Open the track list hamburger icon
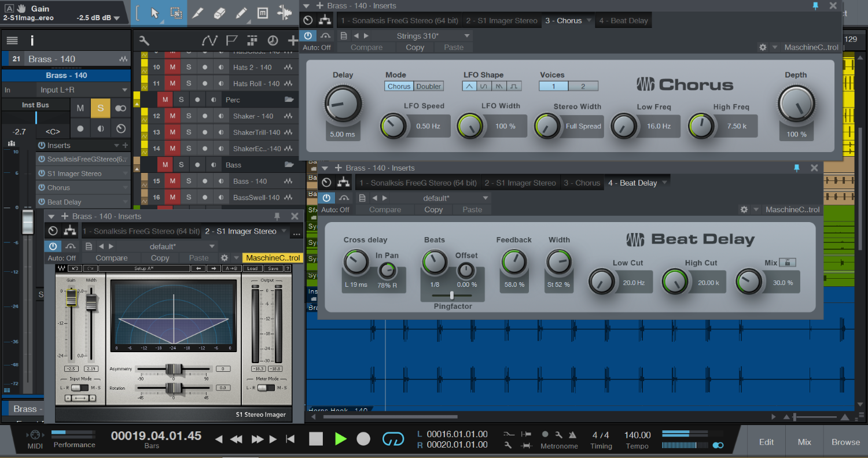 (x=12, y=40)
